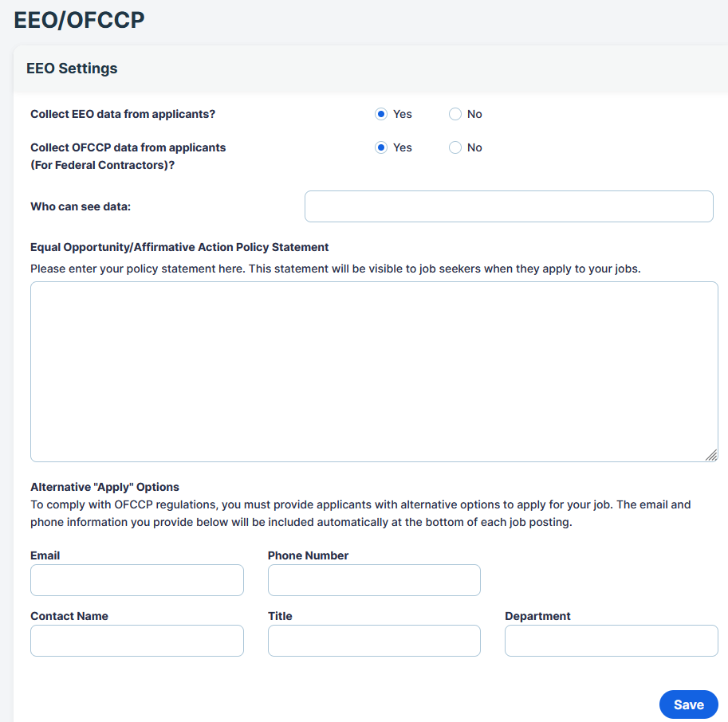Click the EEO/OFCCP page heading
Screen dimensions: 728x722
(79, 21)
